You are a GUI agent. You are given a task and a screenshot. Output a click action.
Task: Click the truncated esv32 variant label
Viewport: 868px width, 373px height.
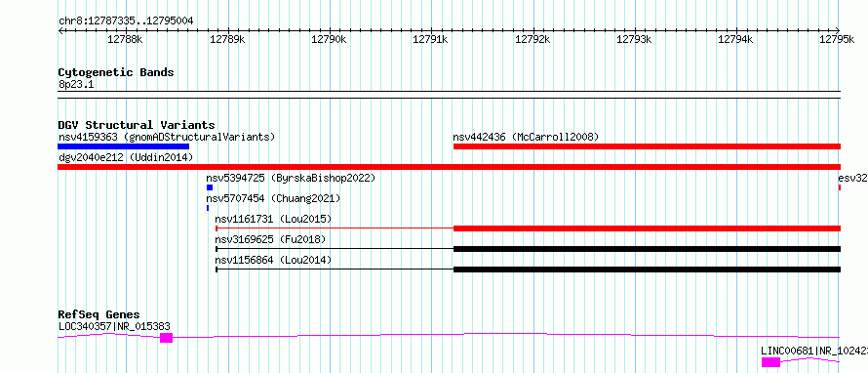(x=852, y=178)
